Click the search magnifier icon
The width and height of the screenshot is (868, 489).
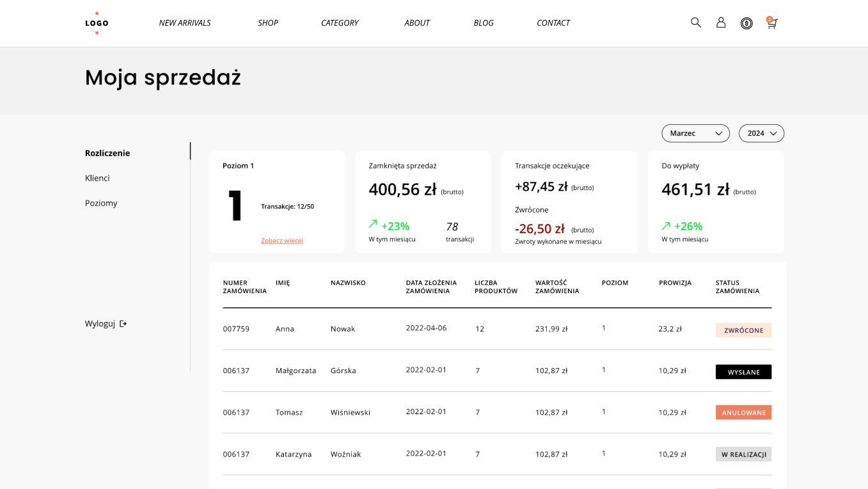(x=696, y=22)
